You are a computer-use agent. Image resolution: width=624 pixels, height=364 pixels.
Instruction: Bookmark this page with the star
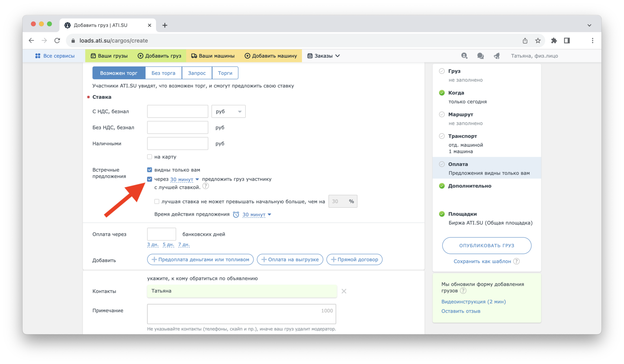click(538, 40)
